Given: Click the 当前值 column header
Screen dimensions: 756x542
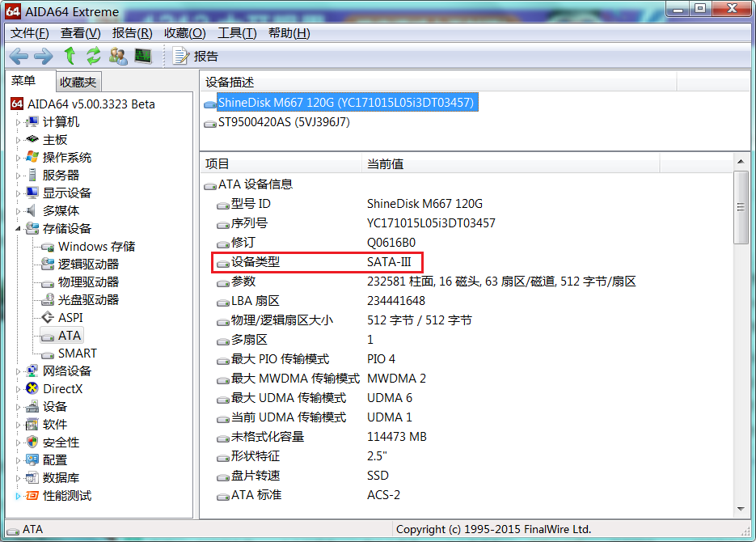Looking at the screenshot, I should pos(385,164).
